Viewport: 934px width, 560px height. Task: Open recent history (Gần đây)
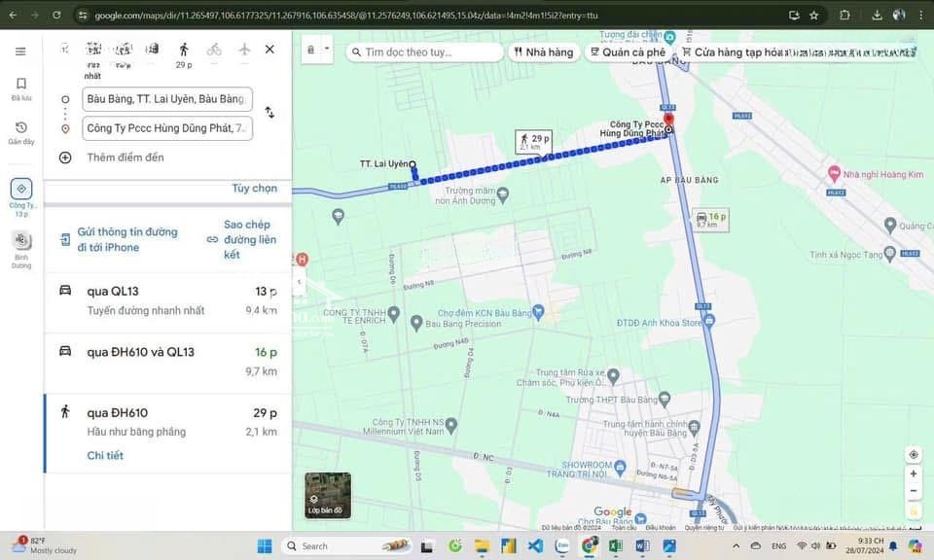[21, 133]
